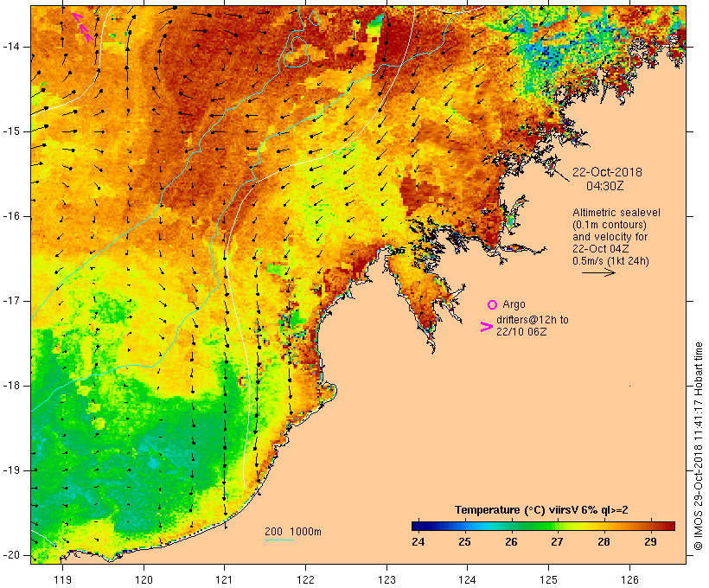Image resolution: width=709 pixels, height=588 pixels.
Task: Click the 'Altimetric sealevel' text
Action: (x=616, y=212)
